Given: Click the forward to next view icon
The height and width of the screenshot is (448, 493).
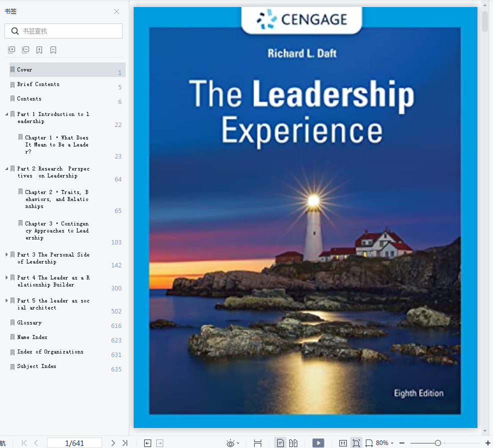Looking at the screenshot, I should pos(160,443).
